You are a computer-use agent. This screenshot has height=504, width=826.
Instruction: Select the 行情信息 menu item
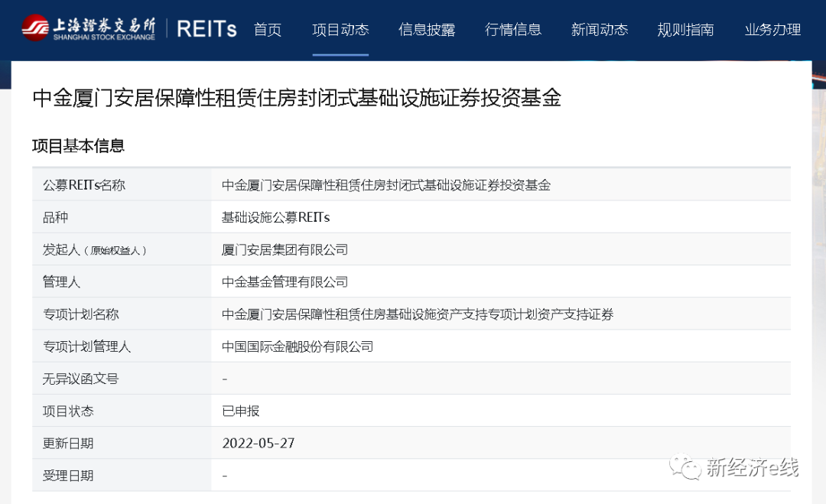point(513,30)
